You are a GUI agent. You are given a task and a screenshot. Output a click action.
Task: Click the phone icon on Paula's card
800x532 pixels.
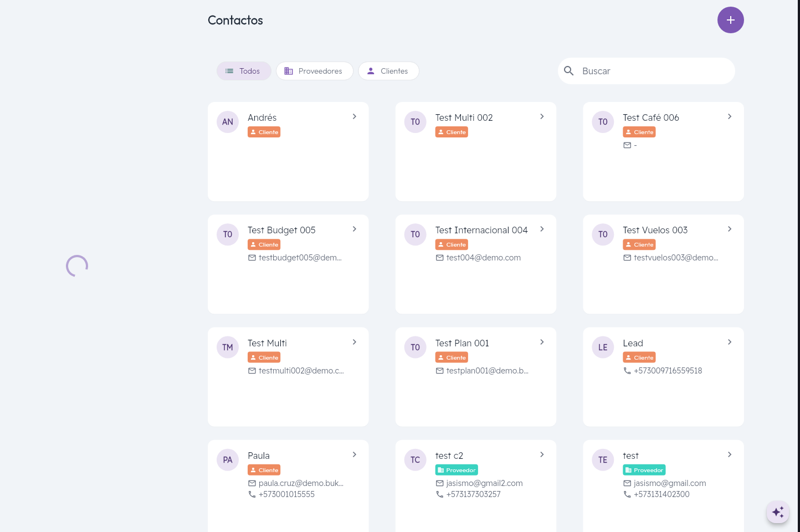pos(252,494)
